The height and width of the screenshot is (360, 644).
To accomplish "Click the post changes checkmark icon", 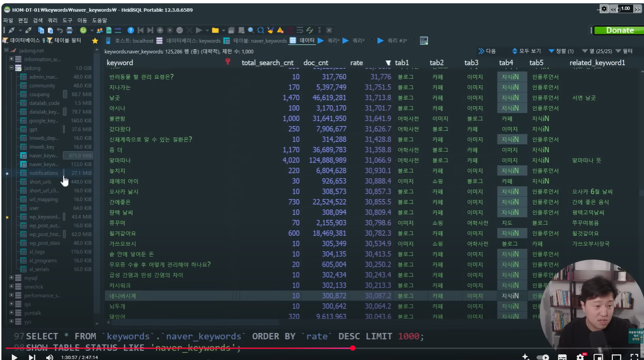I will (x=179, y=30).
